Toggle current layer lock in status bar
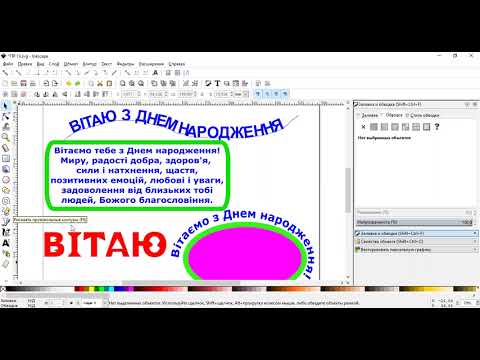The width and height of the screenshot is (480, 360). pyautogui.click(x=77, y=303)
